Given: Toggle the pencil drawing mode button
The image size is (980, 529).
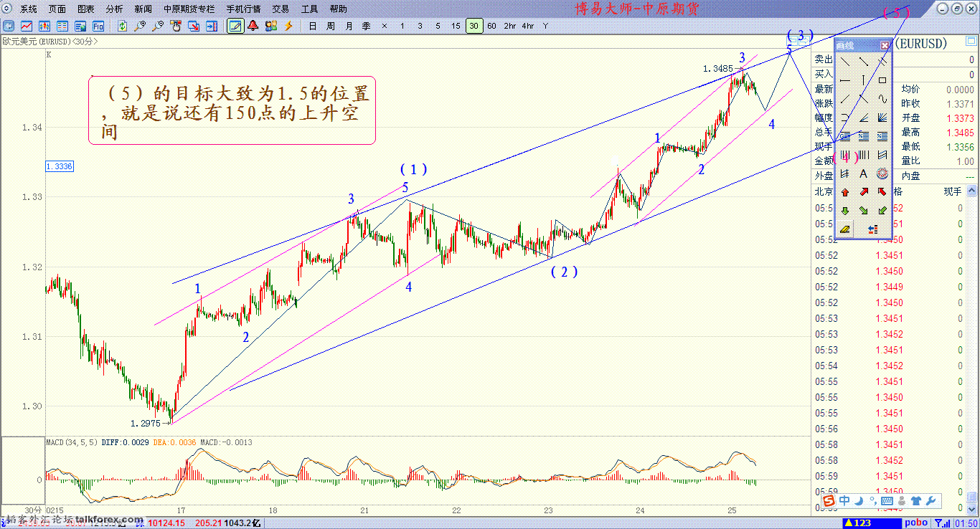Looking at the screenshot, I should (x=235, y=26).
